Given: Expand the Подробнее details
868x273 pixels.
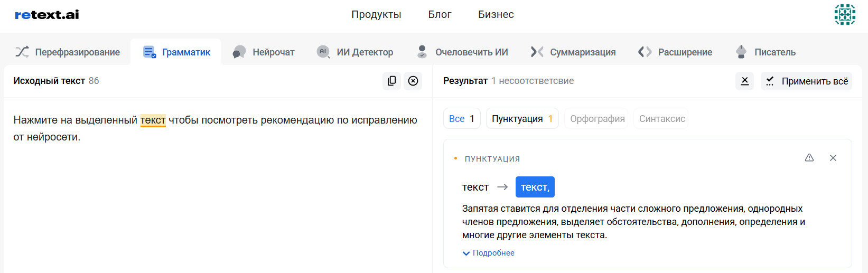Looking at the screenshot, I should coord(488,253).
